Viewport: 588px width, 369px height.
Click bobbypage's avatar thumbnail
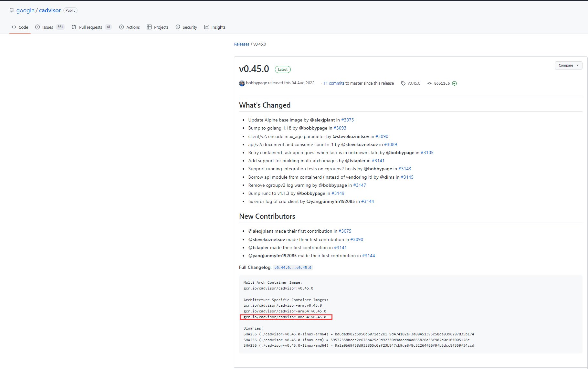click(x=242, y=83)
